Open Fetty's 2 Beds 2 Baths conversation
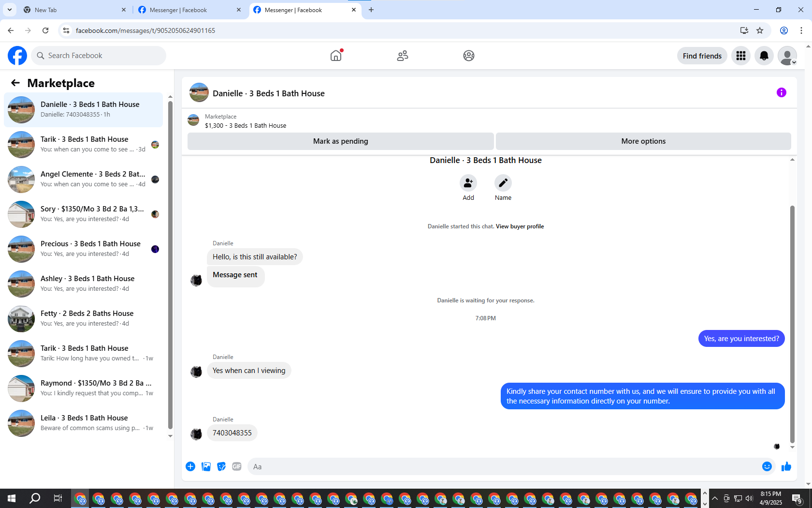The width and height of the screenshot is (812, 508). [84, 319]
